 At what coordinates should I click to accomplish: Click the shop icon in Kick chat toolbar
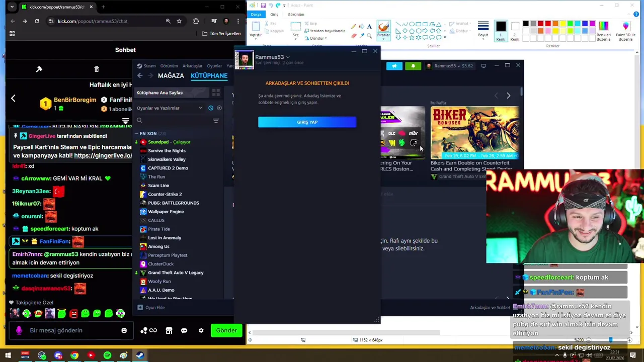(x=169, y=330)
